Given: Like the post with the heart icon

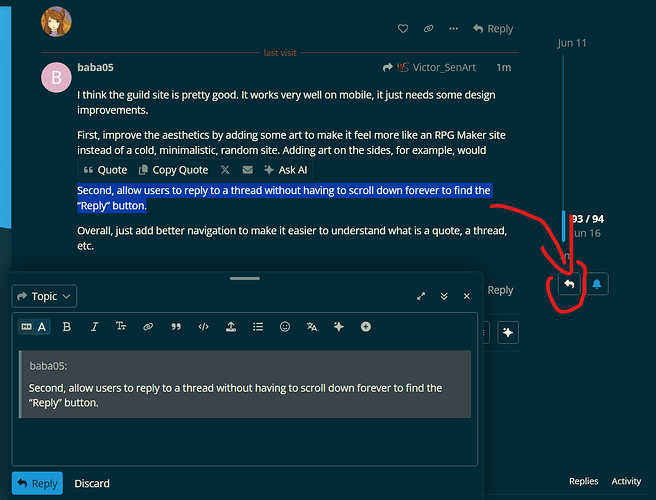Looking at the screenshot, I should point(403,28).
